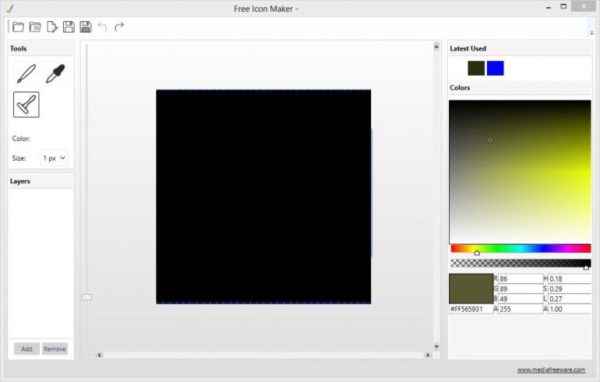
Task: Save the icon with the first floppy disk
Action: click(69, 27)
